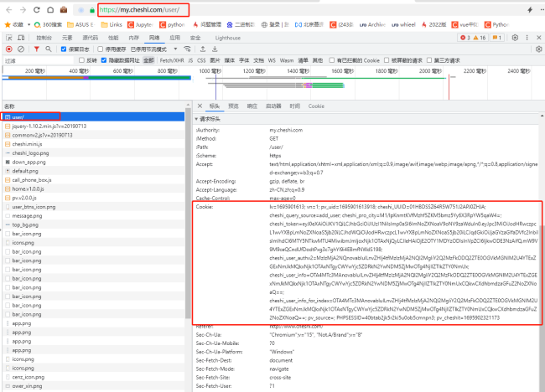Open the 应用 application tab
Screen dimensions: 545x392
175,38
